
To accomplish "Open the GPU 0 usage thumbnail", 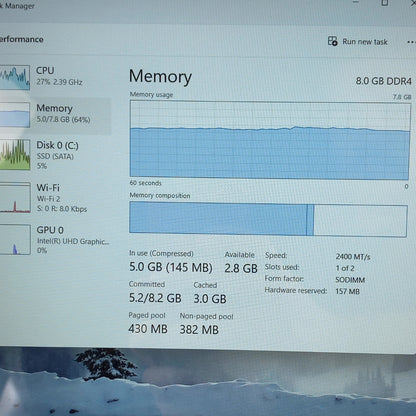I will (x=15, y=240).
